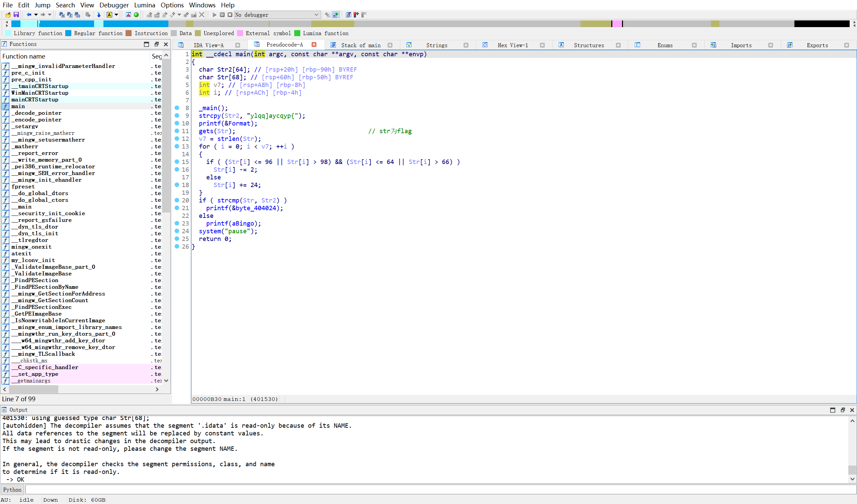
Task: Click the black region of navigation band
Action: coord(822,23)
